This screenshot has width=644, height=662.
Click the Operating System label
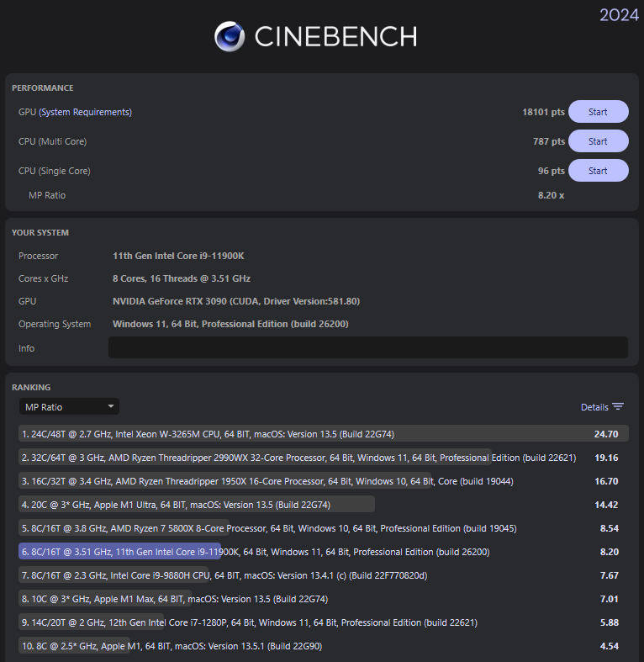click(x=55, y=324)
